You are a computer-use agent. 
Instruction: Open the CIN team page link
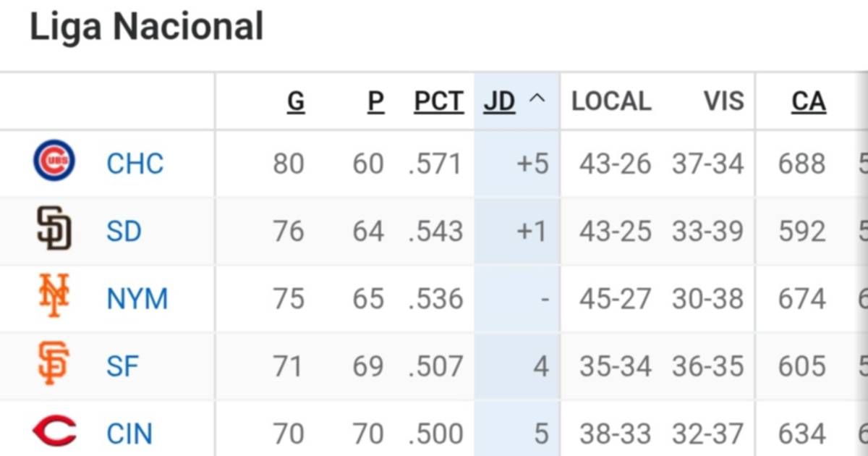point(128,432)
